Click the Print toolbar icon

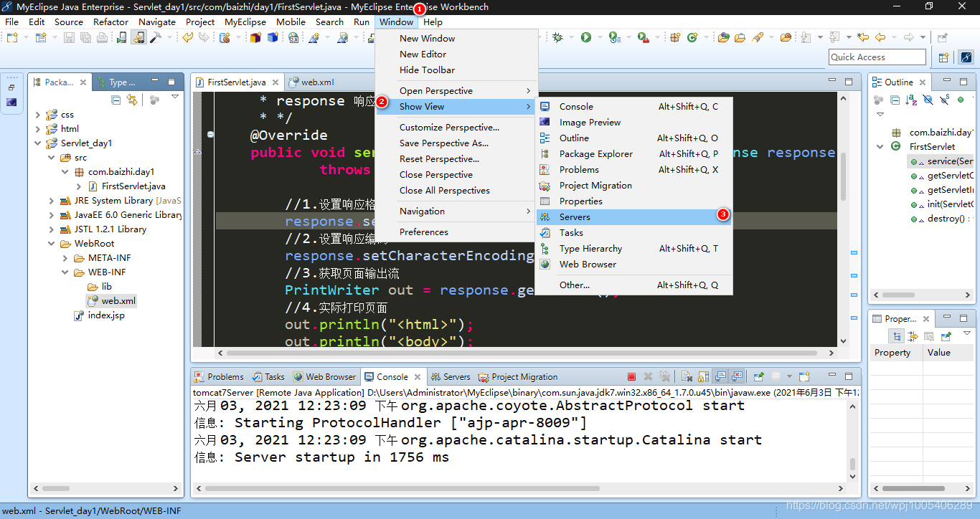tap(102, 37)
